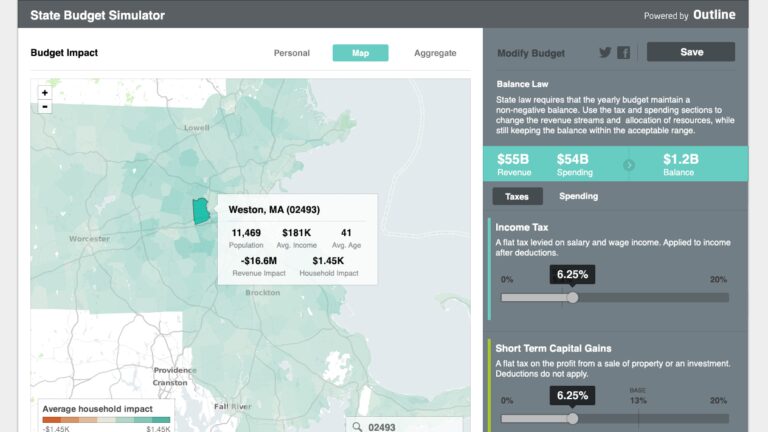The width and height of the screenshot is (768, 432).
Task: Click the $54B Spending summary figure
Action: (x=575, y=164)
